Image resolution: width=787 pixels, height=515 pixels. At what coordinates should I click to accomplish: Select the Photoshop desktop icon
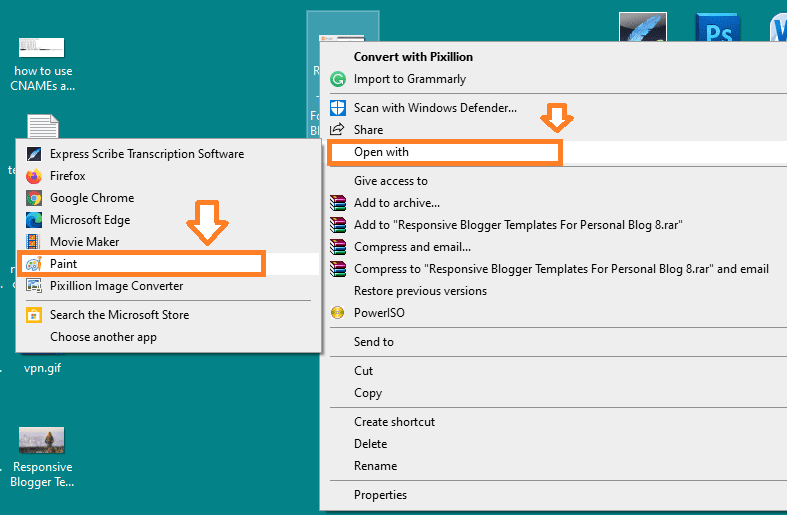point(718,28)
